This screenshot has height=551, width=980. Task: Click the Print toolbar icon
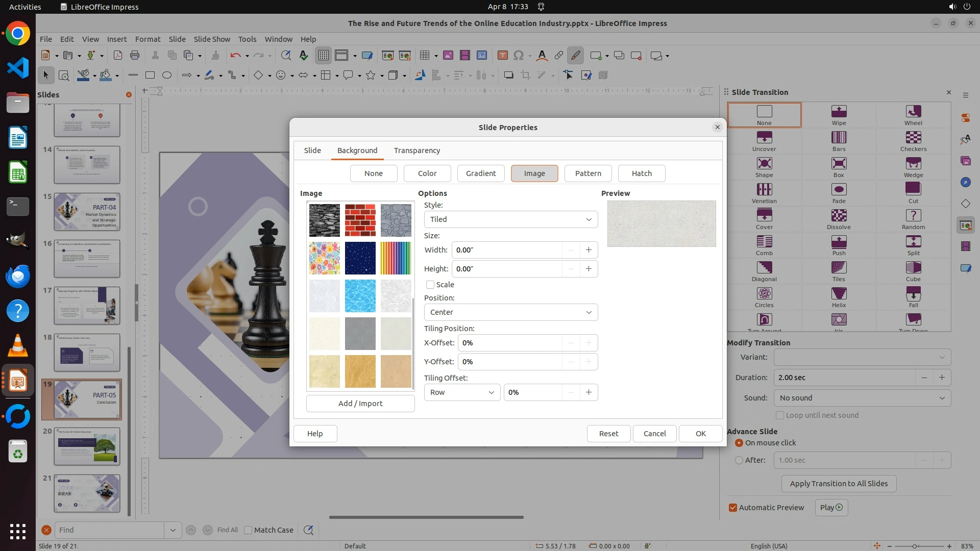135,56
